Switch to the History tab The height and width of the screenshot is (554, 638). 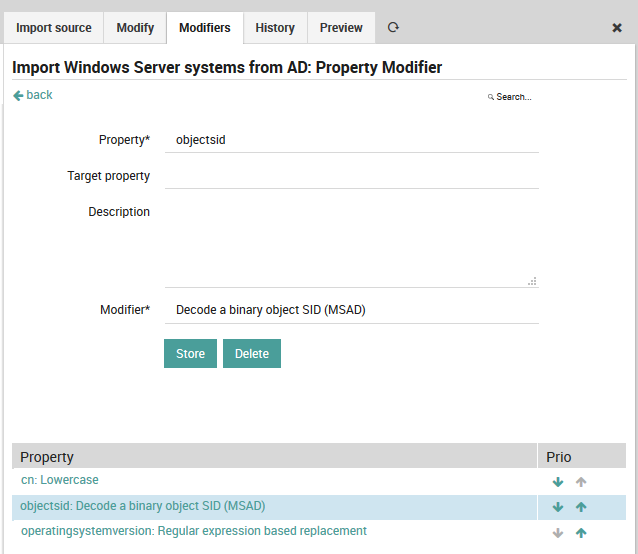(275, 28)
